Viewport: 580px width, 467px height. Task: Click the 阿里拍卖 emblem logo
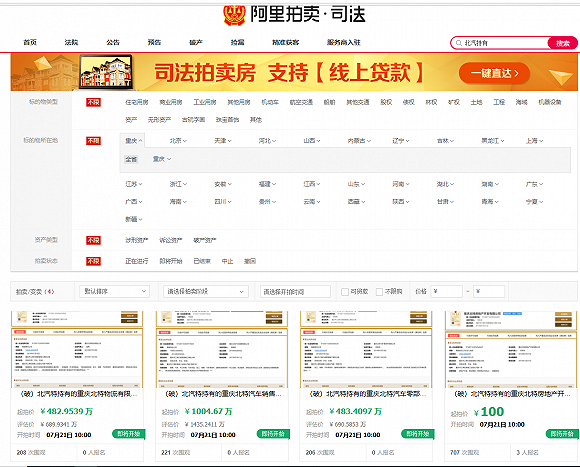235,15
